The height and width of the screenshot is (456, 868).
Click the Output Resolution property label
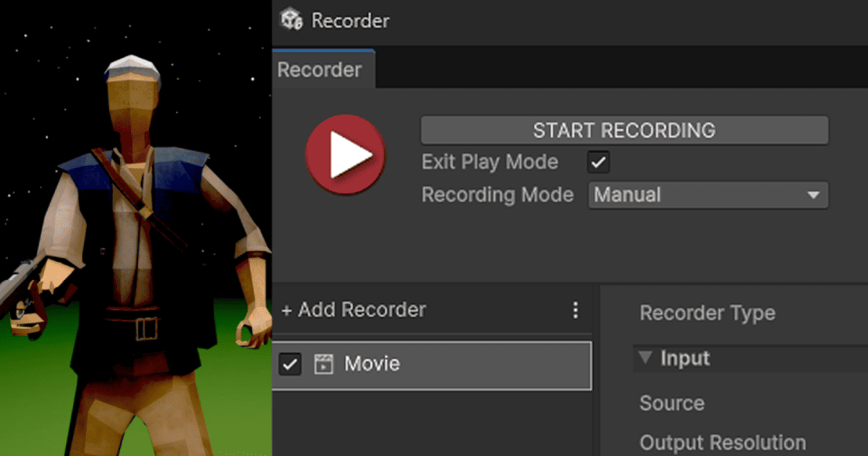(722, 442)
